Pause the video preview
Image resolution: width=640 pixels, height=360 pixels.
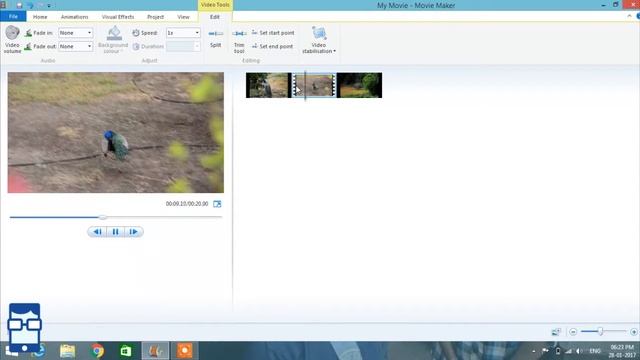point(116,232)
